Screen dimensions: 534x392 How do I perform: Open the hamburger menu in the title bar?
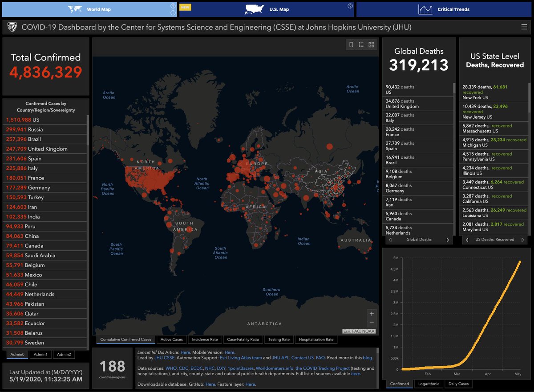524,27
